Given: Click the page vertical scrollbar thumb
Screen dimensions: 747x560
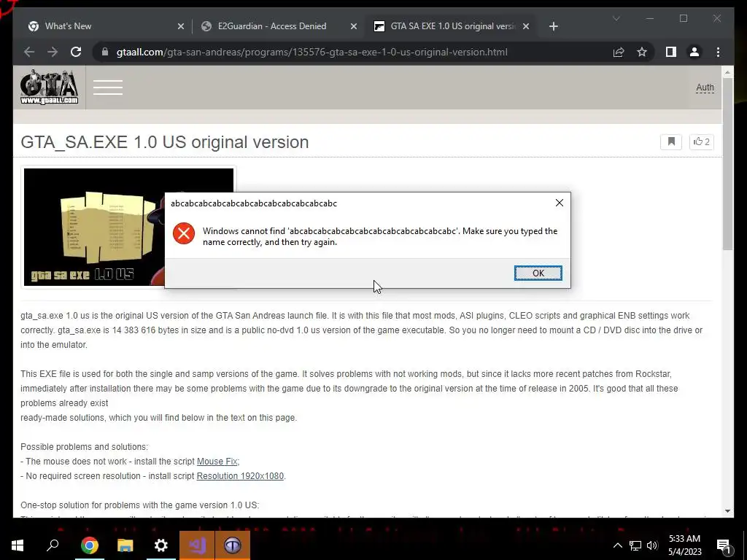Looking at the screenshot, I should pos(727,164).
